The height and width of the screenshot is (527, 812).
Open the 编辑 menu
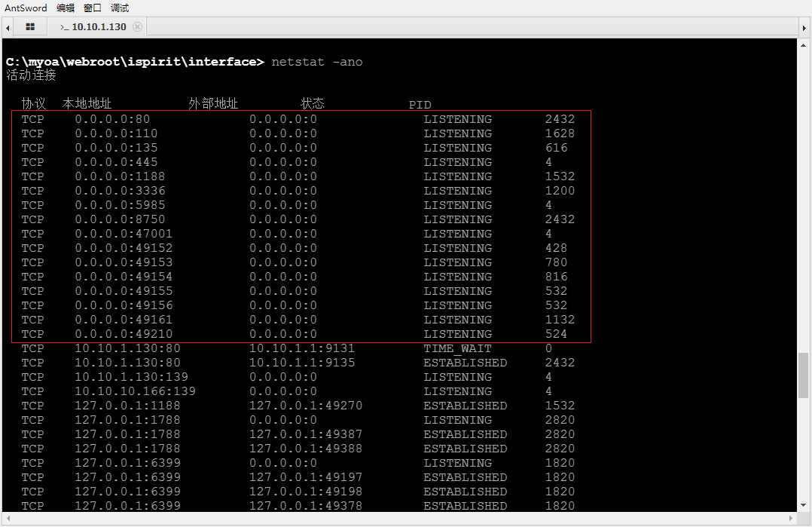66,8
